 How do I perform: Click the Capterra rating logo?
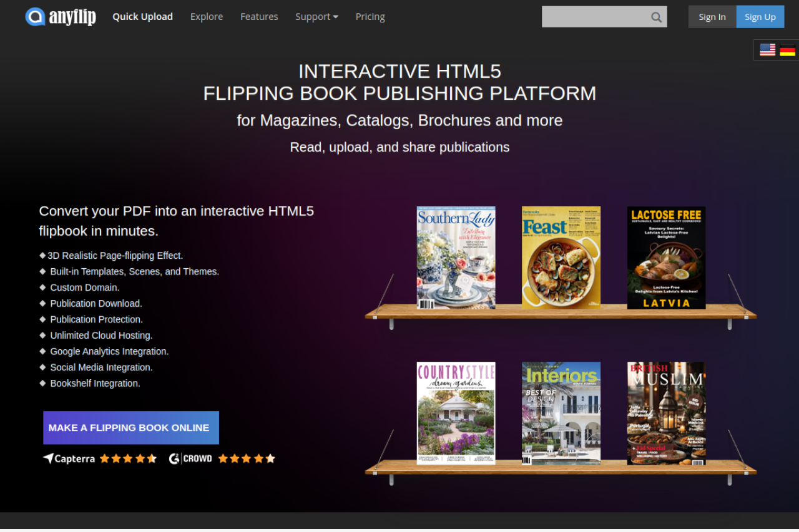(69, 458)
